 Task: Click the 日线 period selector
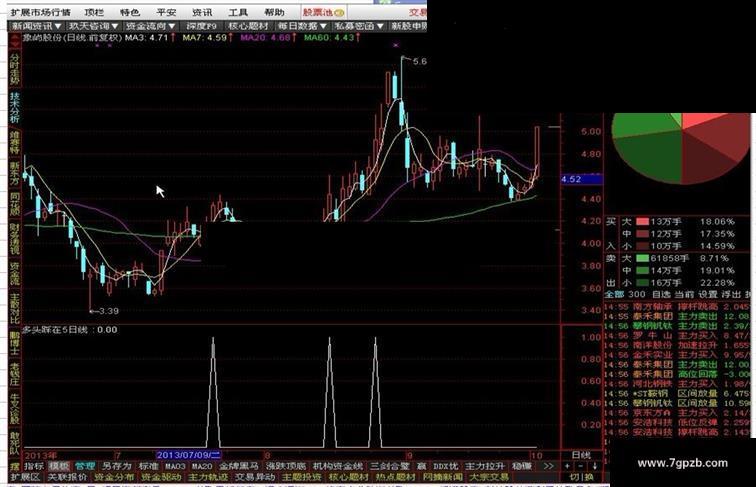(x=580, y=455)
